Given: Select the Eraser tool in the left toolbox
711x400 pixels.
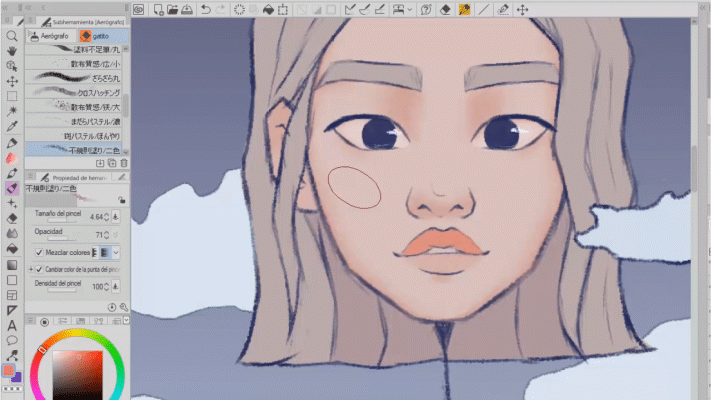Looking at the screenshot, I should [12, 219].
